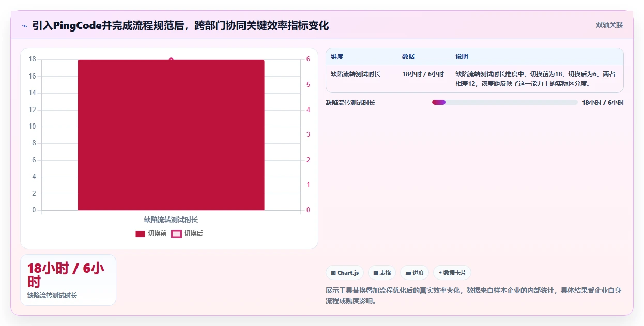Click left axis value 18
Screen dimensions: 644x326
point(32,59)
